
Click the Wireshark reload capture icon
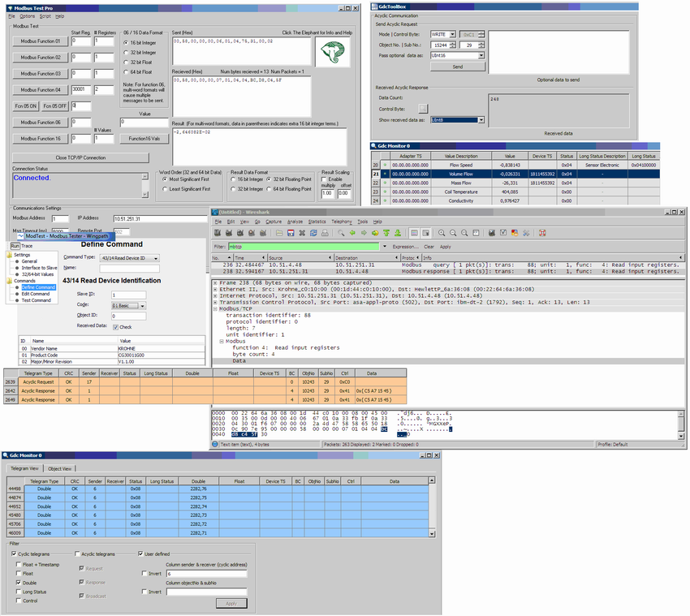313,233
